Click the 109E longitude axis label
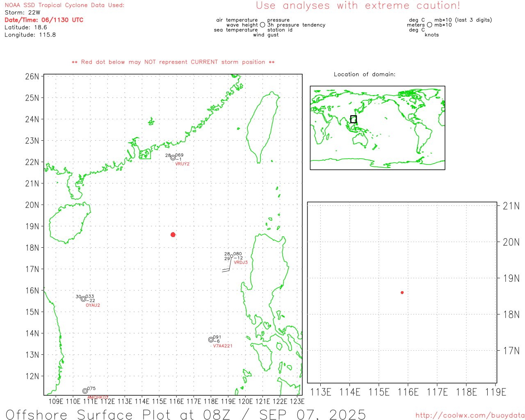The width and height of the screenshot is (525, 420). point(56,401)
